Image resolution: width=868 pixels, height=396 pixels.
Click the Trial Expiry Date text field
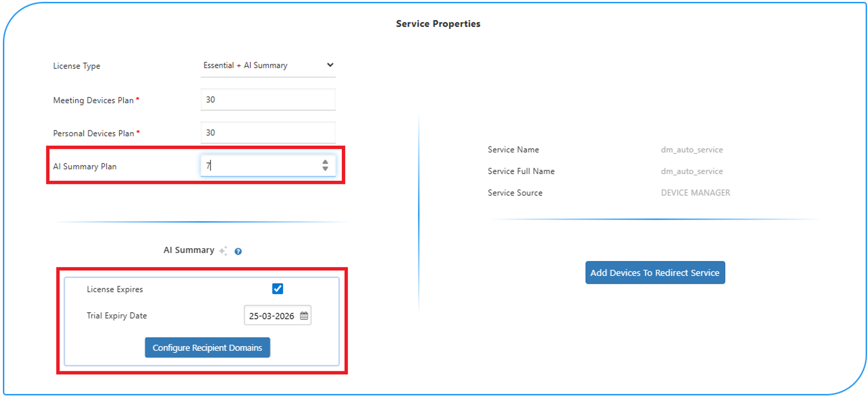point(271,316)
